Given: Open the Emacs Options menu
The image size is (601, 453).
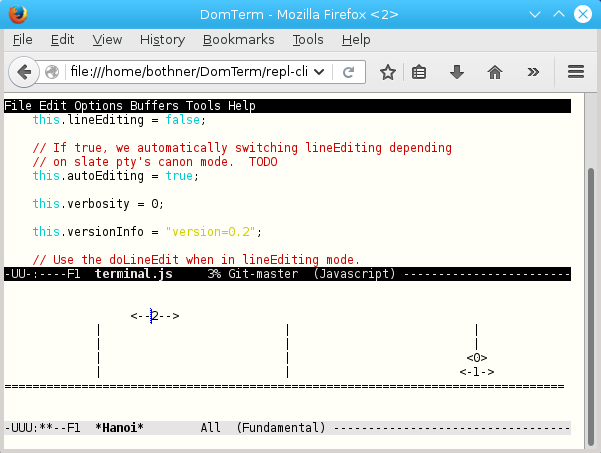Looking at the screenshot, I should tap(99, 106).
